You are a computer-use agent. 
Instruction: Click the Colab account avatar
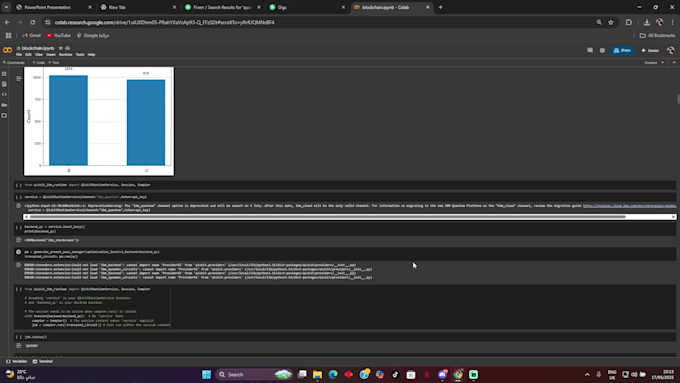pos(670,50)
